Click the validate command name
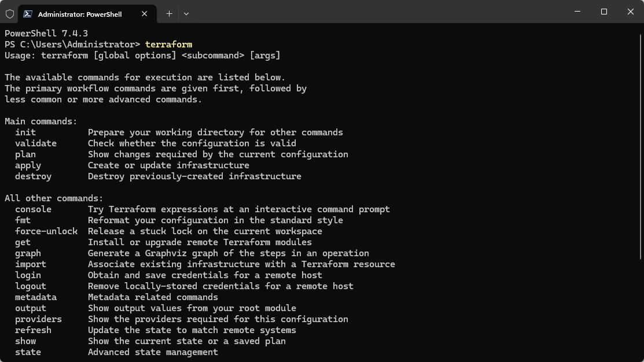 coord(36,143)
